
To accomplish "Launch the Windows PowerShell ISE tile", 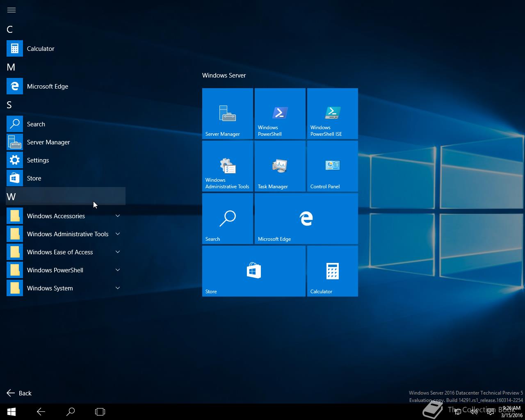I will 333,114.
